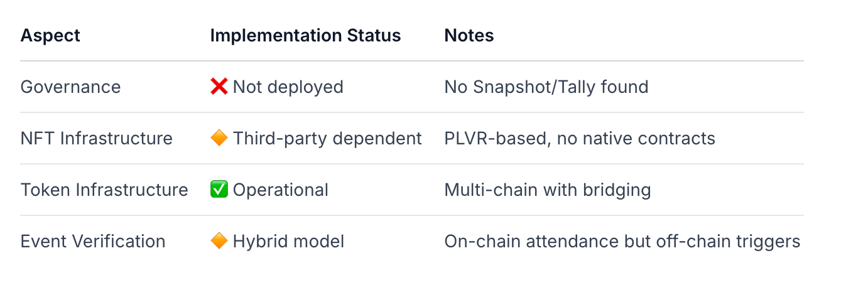Select the NFT Infrastructure row label
868x290 pixels.
point(96,138)
